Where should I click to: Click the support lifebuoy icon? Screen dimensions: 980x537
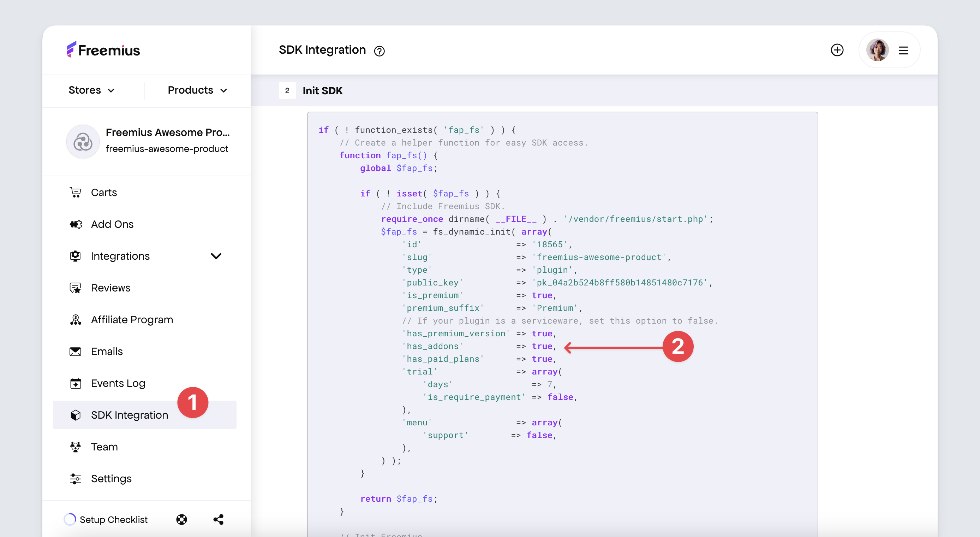coord(181,519)
